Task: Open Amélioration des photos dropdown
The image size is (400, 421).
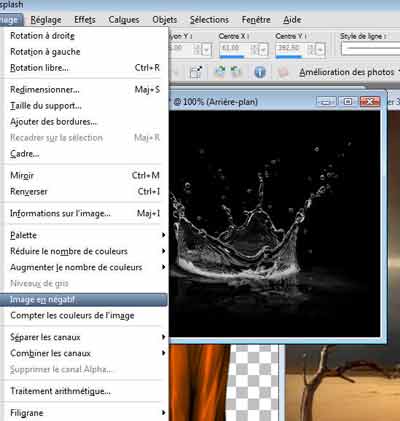Action: pos(349,72)
